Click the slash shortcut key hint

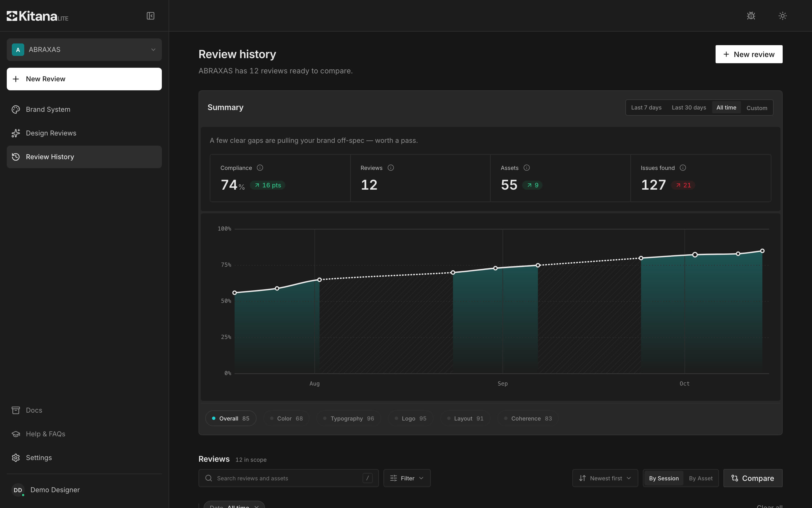pyautogui.click(x=367, y=478)
